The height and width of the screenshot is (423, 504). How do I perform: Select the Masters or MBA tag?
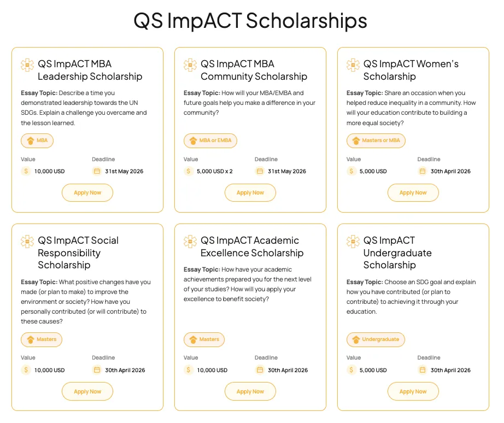[x=376, y=140]
